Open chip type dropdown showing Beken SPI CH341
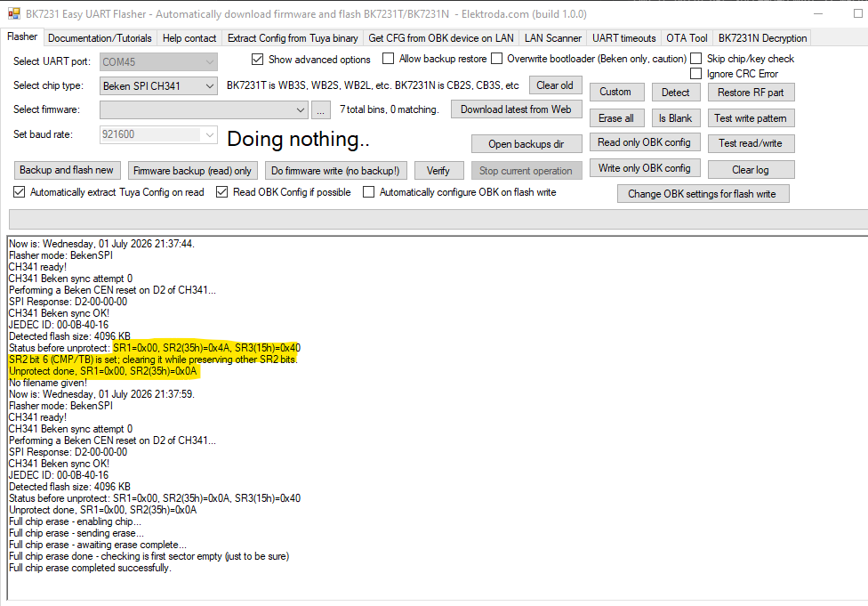Image resolution: width=868 pixels, height=606 pixels. 158,85
